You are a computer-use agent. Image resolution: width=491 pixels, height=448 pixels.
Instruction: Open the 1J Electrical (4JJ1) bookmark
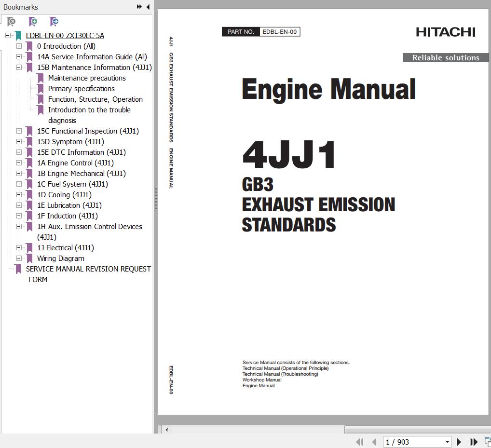click(x=66, y=248)
